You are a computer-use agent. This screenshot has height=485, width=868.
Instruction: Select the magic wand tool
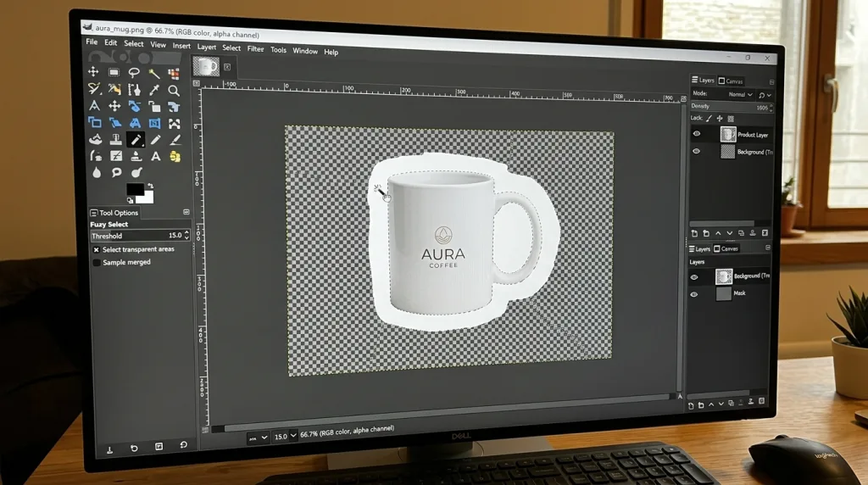click(154, 73)
